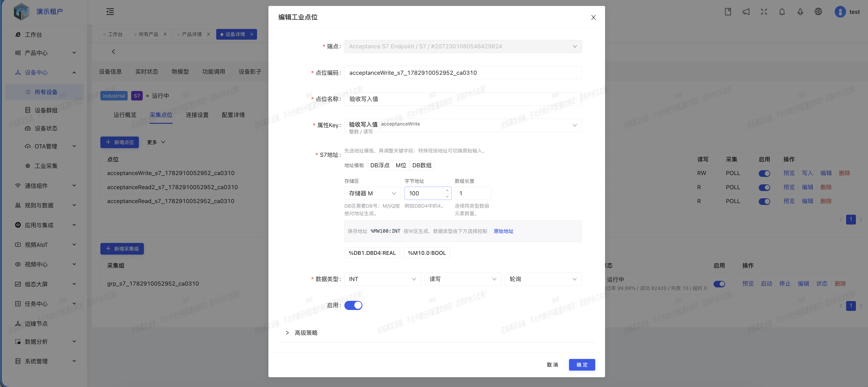This screenshot has height=387, width=868.
Task: Click 写入 link for acceptanceWrite row
Action: [807, 173]
